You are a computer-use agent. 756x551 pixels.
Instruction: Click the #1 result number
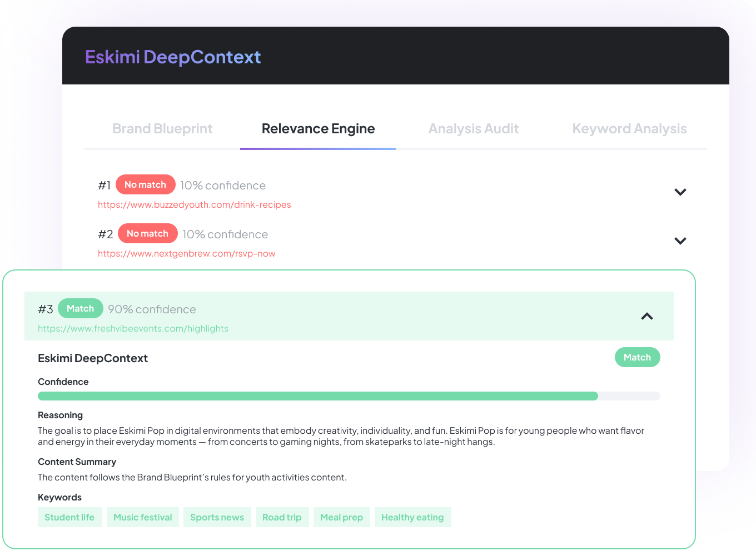pos(105,186)
